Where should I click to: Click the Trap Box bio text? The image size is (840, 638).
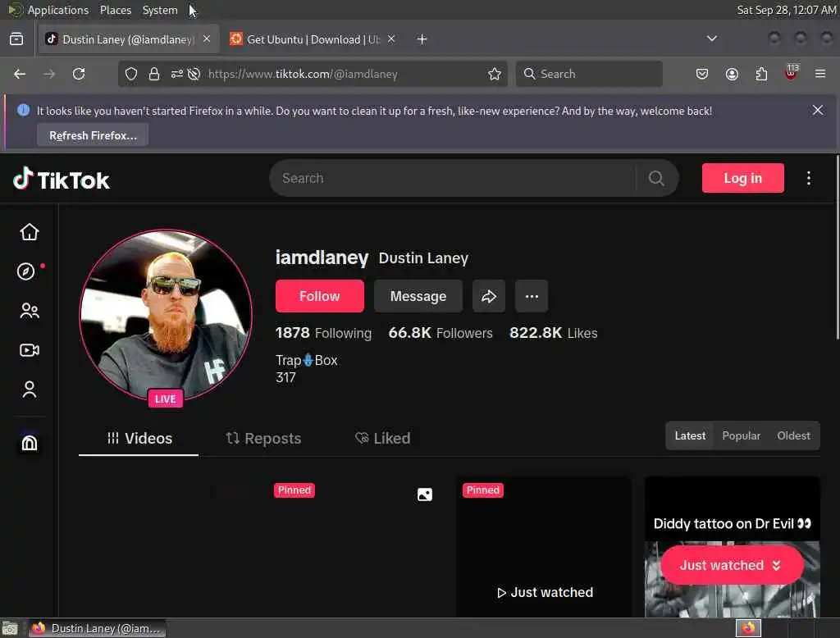click(307, 361)
